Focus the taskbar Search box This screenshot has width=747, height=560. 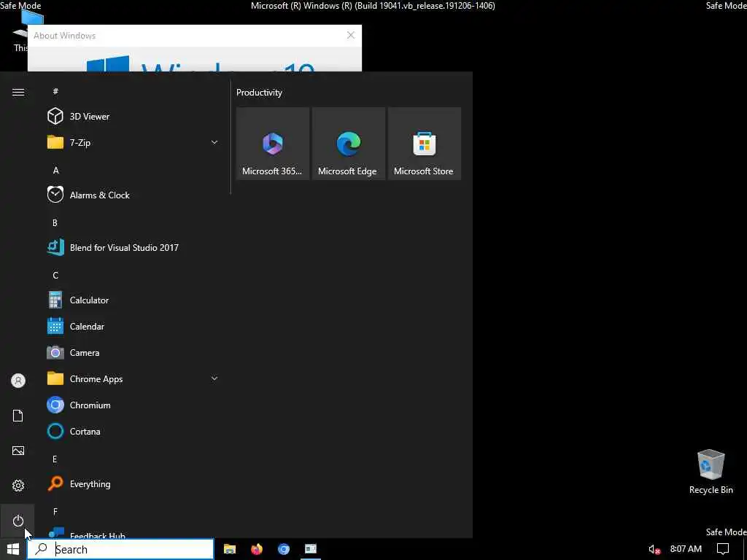tap(120, 549)
